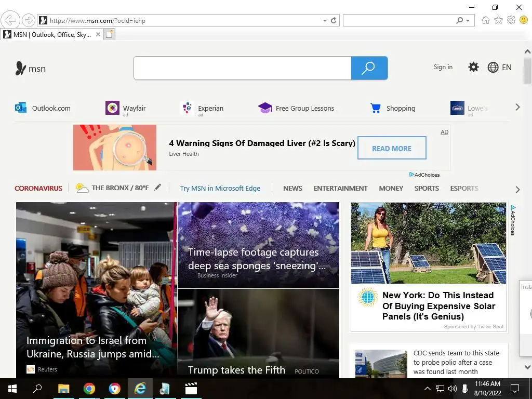This screenshot has width=532, height=399.
Task: Show hidden tray icons chevron
Action: [x=428, y=389]
